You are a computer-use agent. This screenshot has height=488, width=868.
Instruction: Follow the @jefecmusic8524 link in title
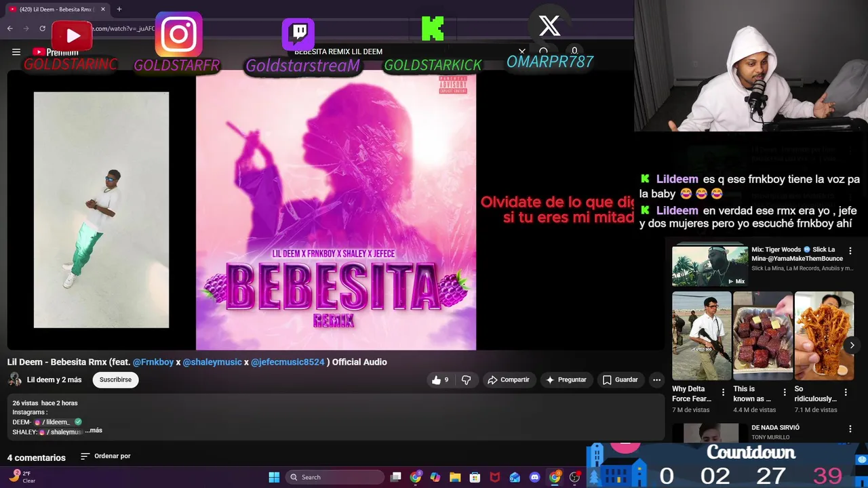pos(288,362)
